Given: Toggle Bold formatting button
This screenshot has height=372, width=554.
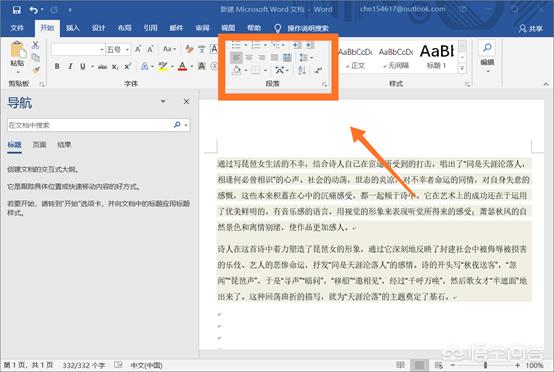Looking at the screenshot, I should click(x=57, y=66).
